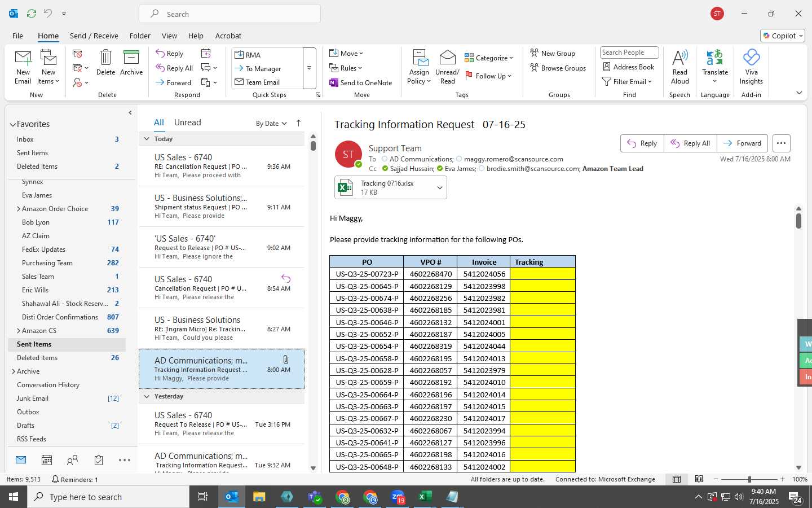Open more navigation options ellipsis
This screenshot has height=508, width=812.
click(x=125, y=460)
